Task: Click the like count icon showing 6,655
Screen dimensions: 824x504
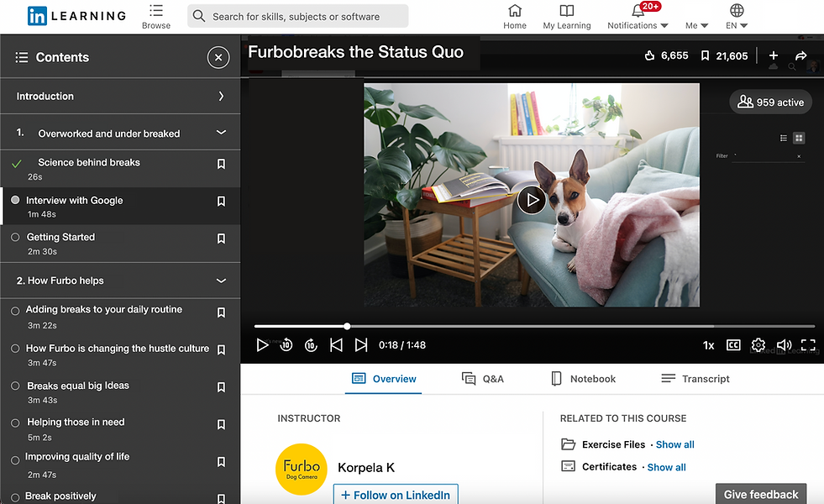Action: click(x=649, y=55)
